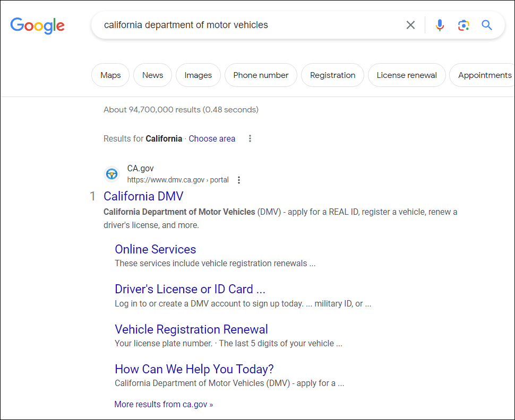Open the California DMV result title

(x=143, y=196)
